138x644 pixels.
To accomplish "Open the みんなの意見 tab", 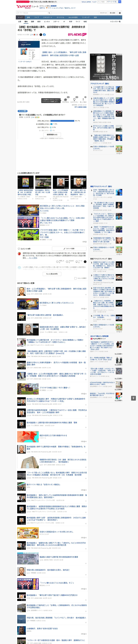I will tap(73, 17).
